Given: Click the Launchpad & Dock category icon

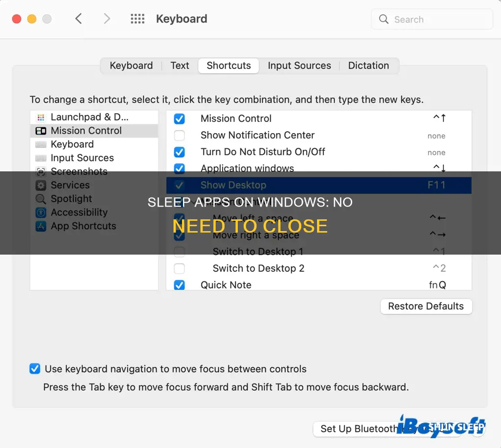Looking at the screenshot, I should [41, 118].
